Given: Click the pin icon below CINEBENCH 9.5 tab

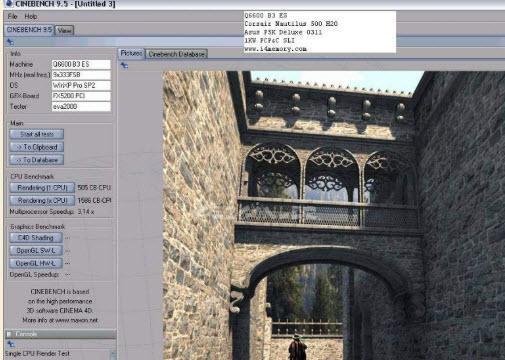Looking at the screenshot, I should point(10,42).
